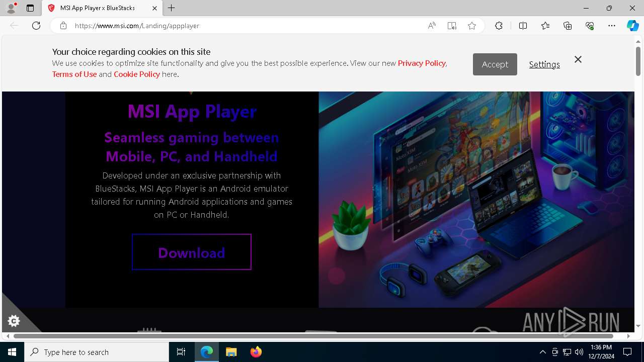View site information lock icon

[63, 26]
